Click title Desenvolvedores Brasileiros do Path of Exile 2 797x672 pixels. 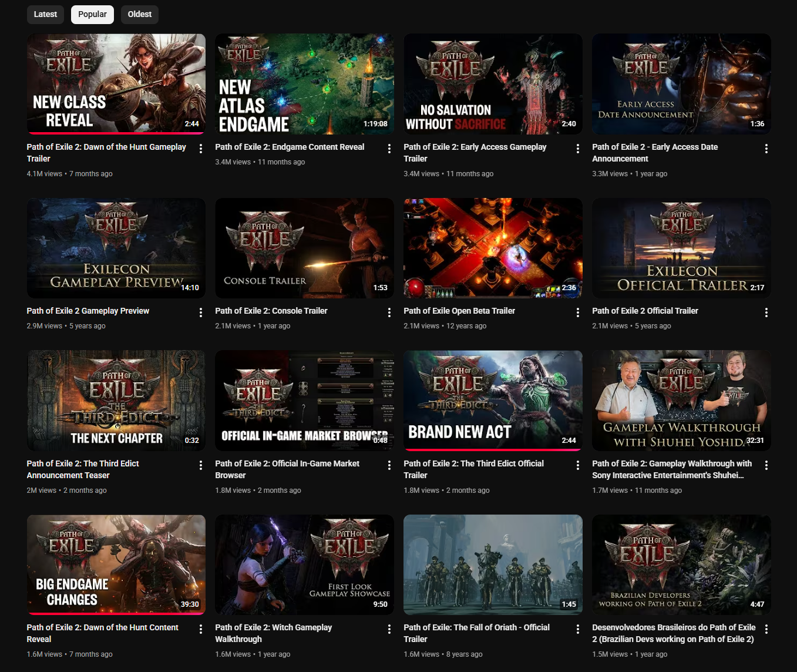pyautogui.click(x=674, y=633)
